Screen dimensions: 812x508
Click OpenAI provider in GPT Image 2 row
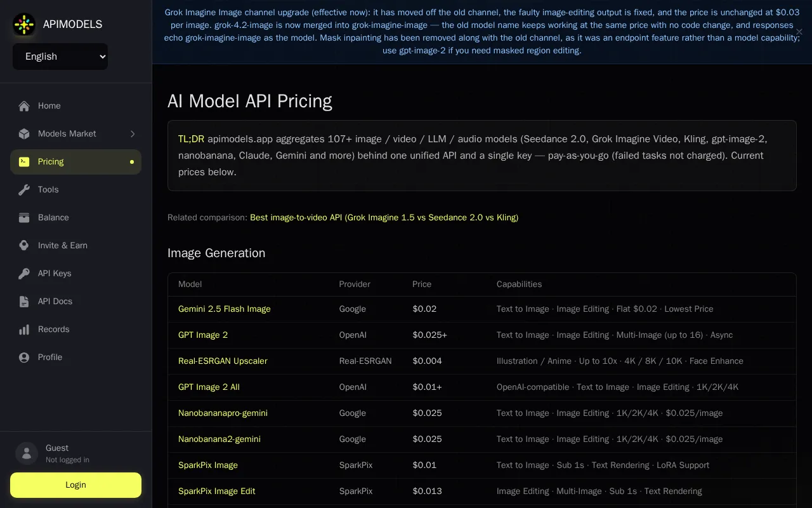353,335
